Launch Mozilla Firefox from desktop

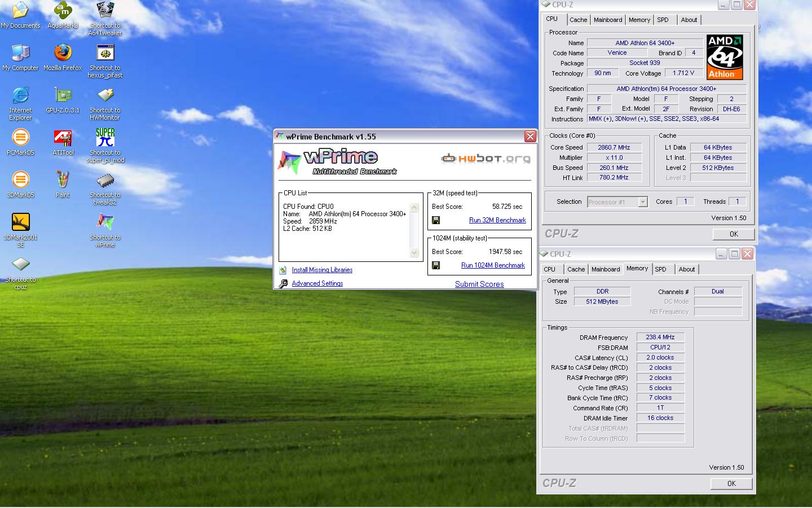click(x=63, y=58)
